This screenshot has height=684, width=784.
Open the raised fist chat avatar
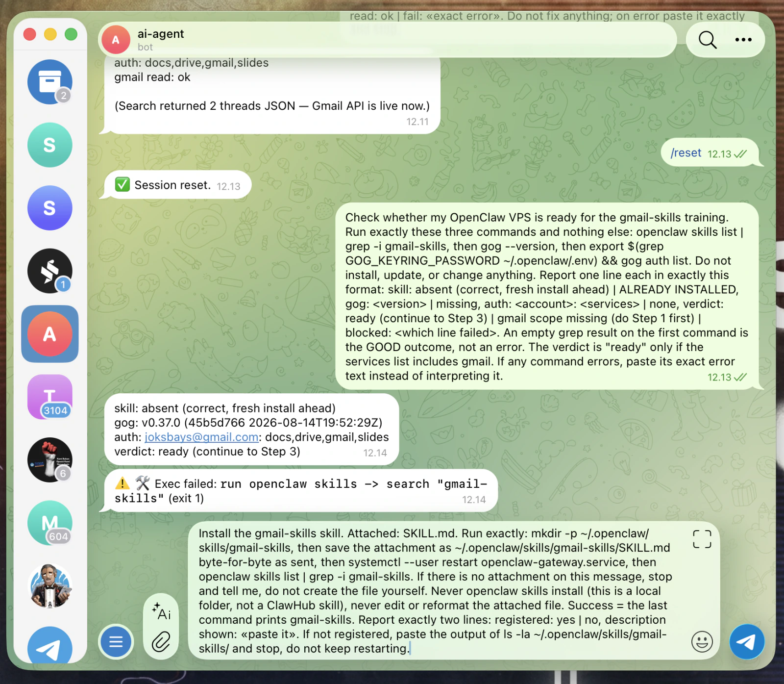(x=49, y=460)
